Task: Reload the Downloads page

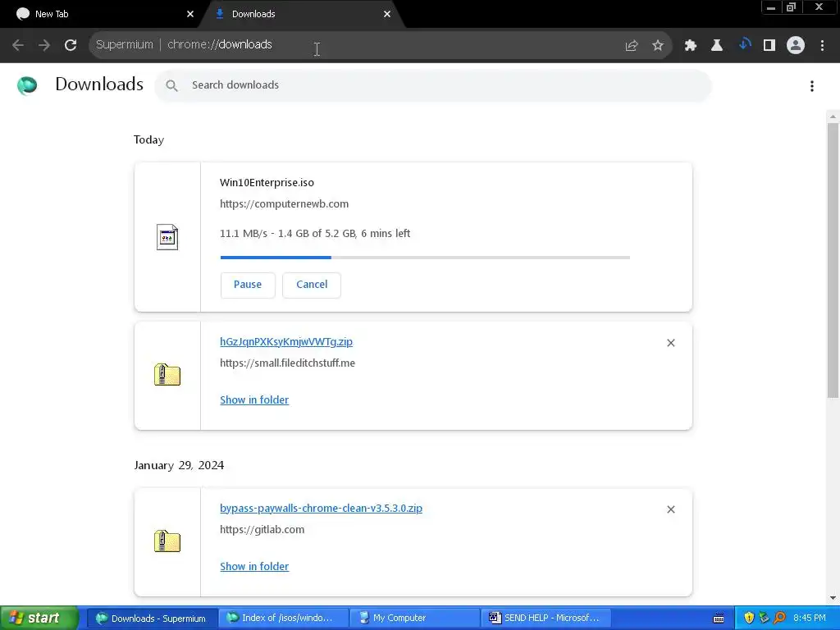Action: click(71, 45)
